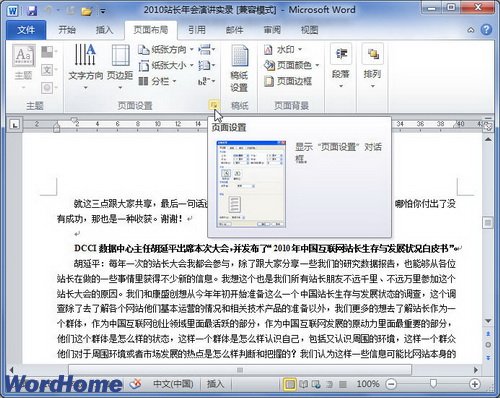Expand Columns (分栏) dropdown
The width and height of the screenshot is (500, 398).
coord(157,81)
